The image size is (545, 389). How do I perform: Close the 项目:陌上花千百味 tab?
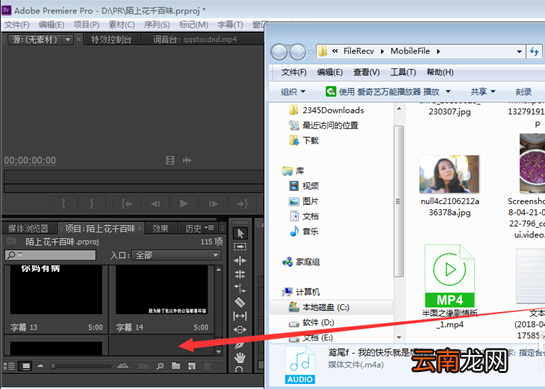[x=140, y=228]
